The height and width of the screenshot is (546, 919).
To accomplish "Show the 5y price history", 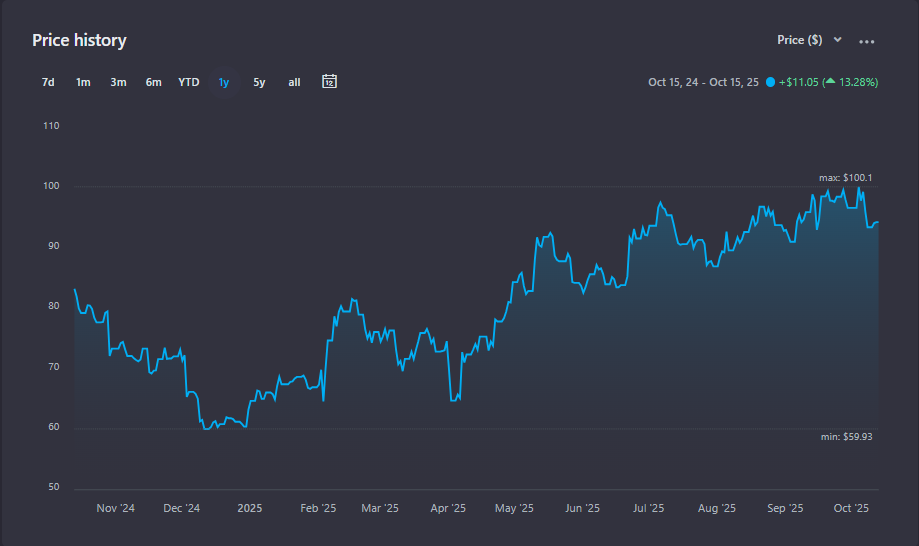I will [x=259, y=82].
